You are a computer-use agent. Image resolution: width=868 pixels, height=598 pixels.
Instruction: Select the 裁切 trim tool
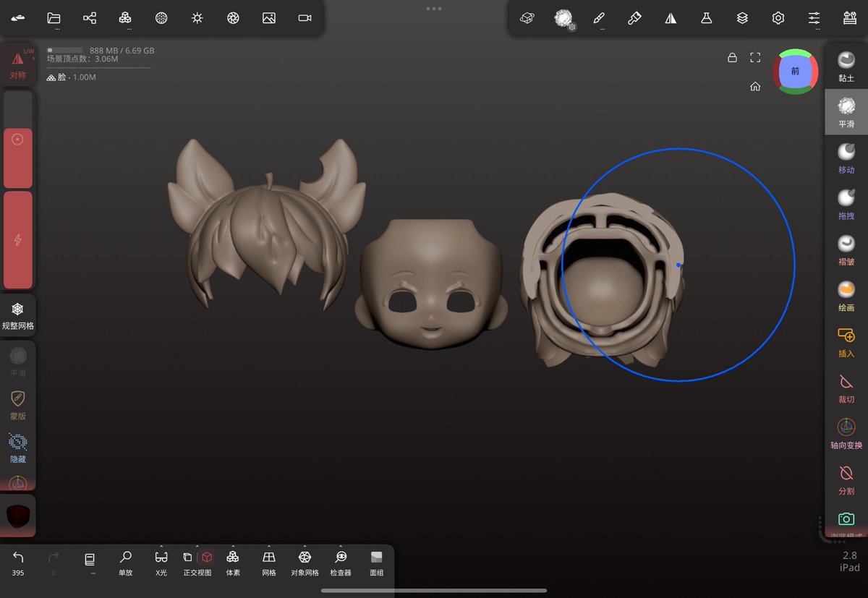(x=846, y=388)
